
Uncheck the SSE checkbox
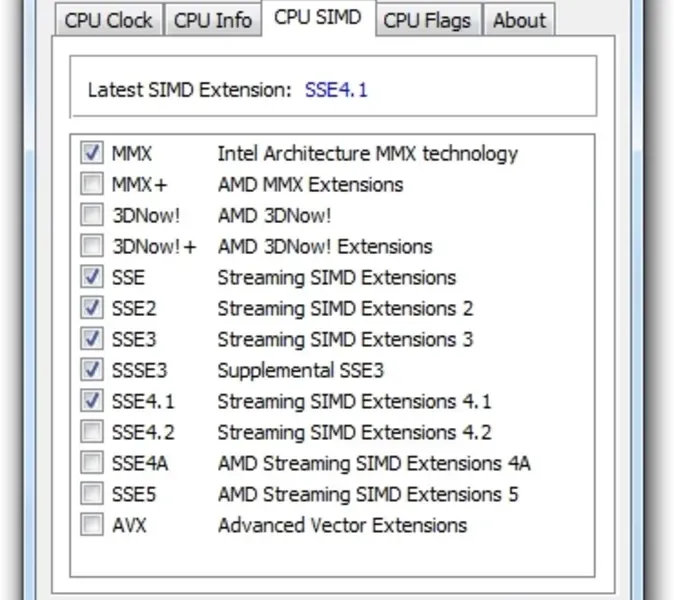[x=92, y=277]
